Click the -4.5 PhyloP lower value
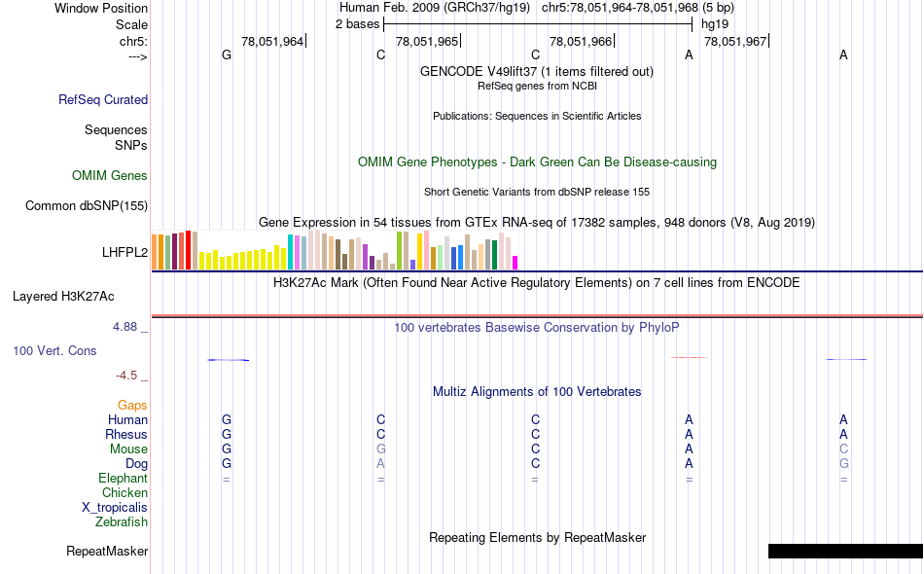 click(126, 376)
